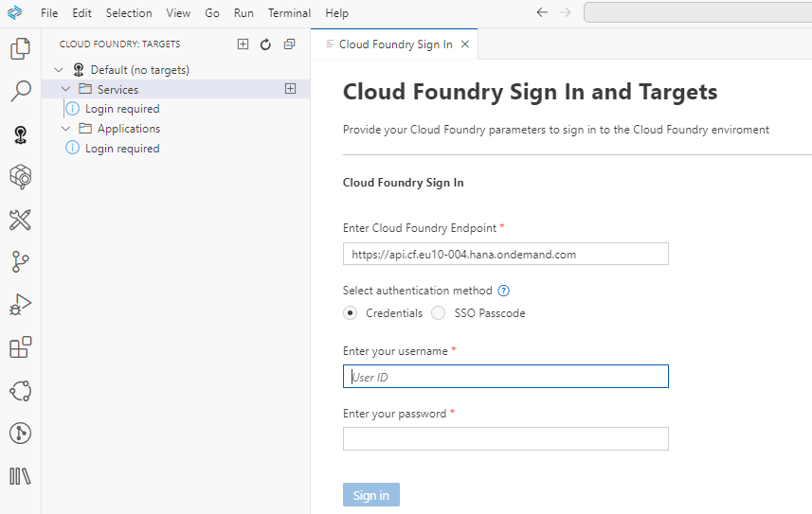The image size is (812, 514).
Task: Select the Services tree row
Action: (176, 89)
